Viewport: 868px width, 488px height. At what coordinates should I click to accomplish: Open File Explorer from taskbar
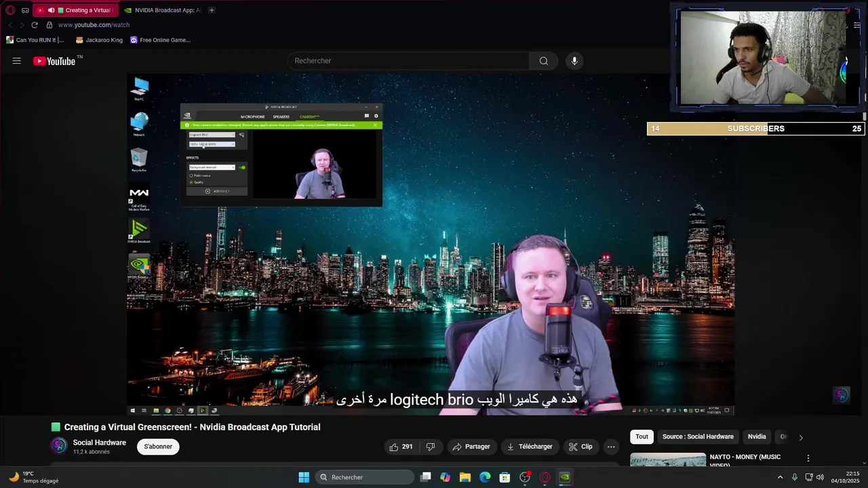(x=465, y=477)
